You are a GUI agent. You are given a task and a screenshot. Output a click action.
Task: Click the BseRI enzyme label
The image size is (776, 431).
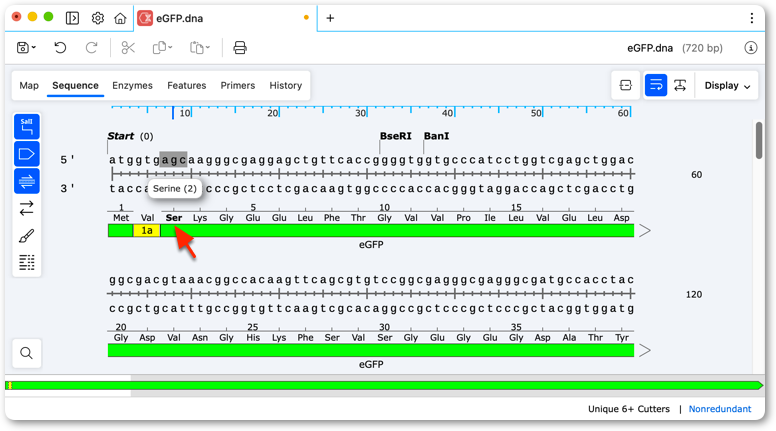tap(395, 136)
